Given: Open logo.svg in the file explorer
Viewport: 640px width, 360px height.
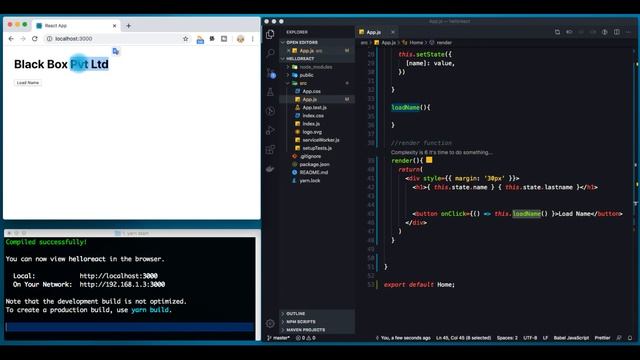Looking at the screenshot, I should [317, 132].
